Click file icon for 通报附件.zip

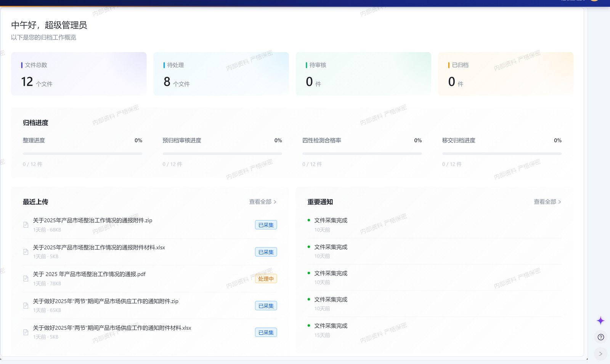click(26, 225)
